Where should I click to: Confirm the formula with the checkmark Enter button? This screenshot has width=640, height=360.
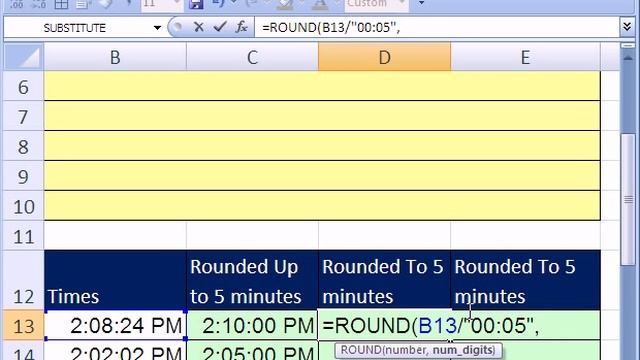tap(220, 27)
